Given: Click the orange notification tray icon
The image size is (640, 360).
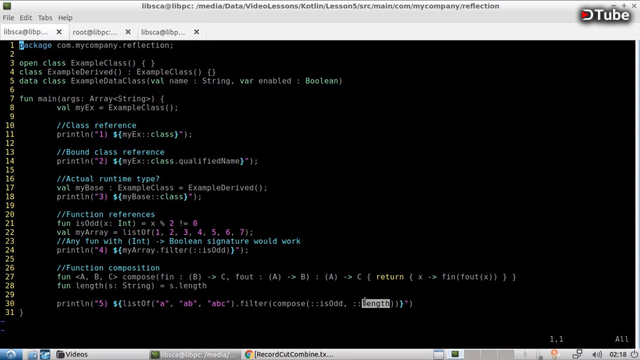Looking at the screenshot, I should [554, 354].
